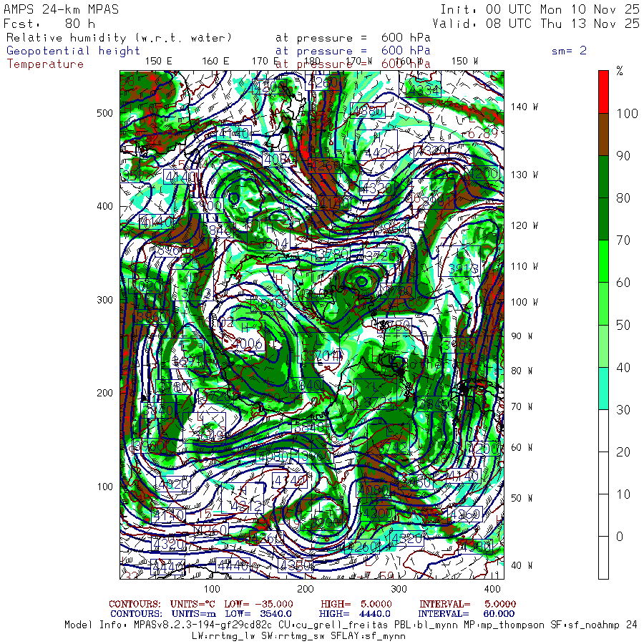Click the 'SW:rrtmg_sw' scheme text

point(293,636)
